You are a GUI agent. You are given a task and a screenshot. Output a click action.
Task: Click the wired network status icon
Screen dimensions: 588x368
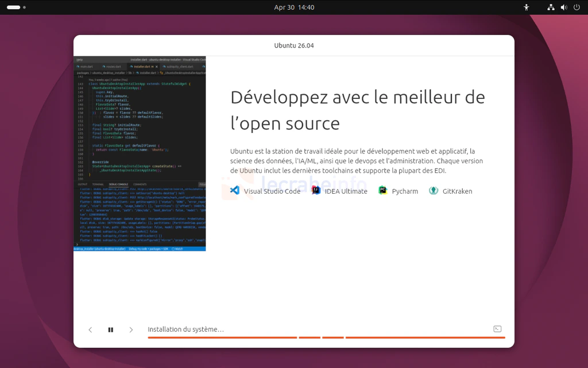click(551, 7)
